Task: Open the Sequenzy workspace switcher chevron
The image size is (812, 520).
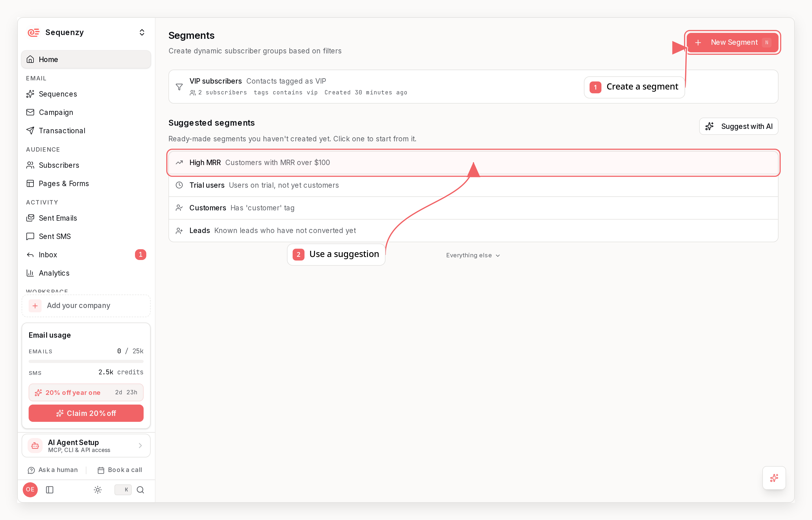Action: [x=142, y=32]
